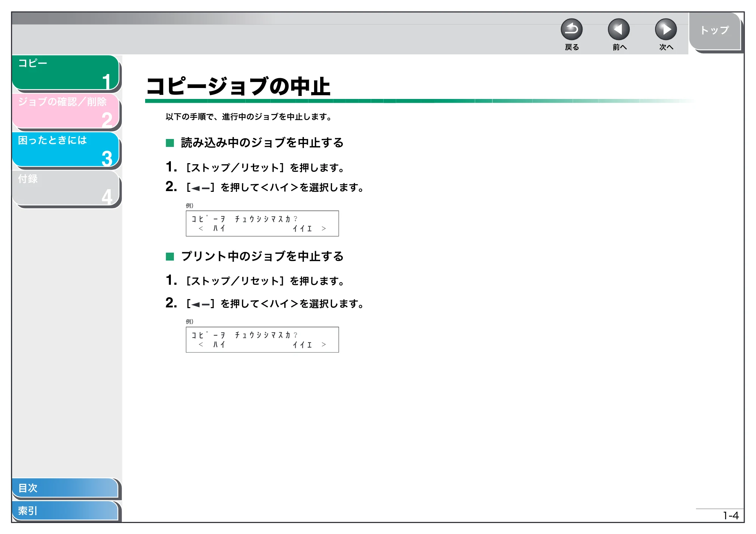This screenshot has height=534, width=756.
Task: Click first LCD example display box
Action: tap(262, 224)
